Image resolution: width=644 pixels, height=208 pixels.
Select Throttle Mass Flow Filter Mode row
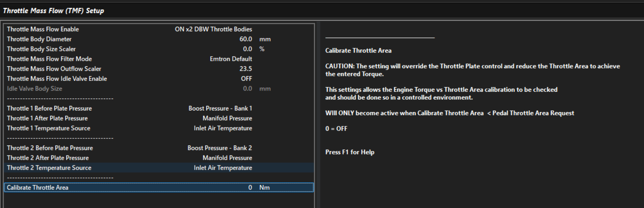159,59
